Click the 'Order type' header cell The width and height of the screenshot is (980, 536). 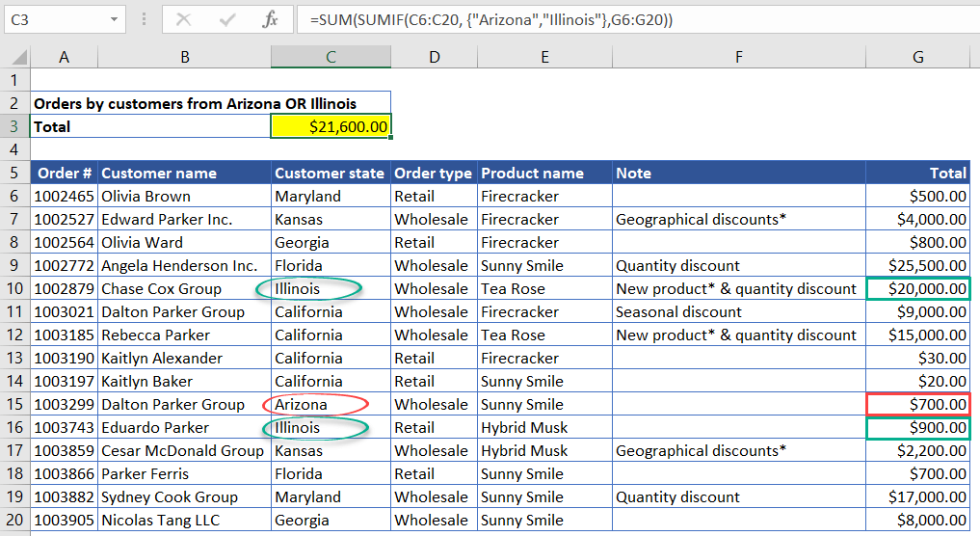[x=434, y=174]
